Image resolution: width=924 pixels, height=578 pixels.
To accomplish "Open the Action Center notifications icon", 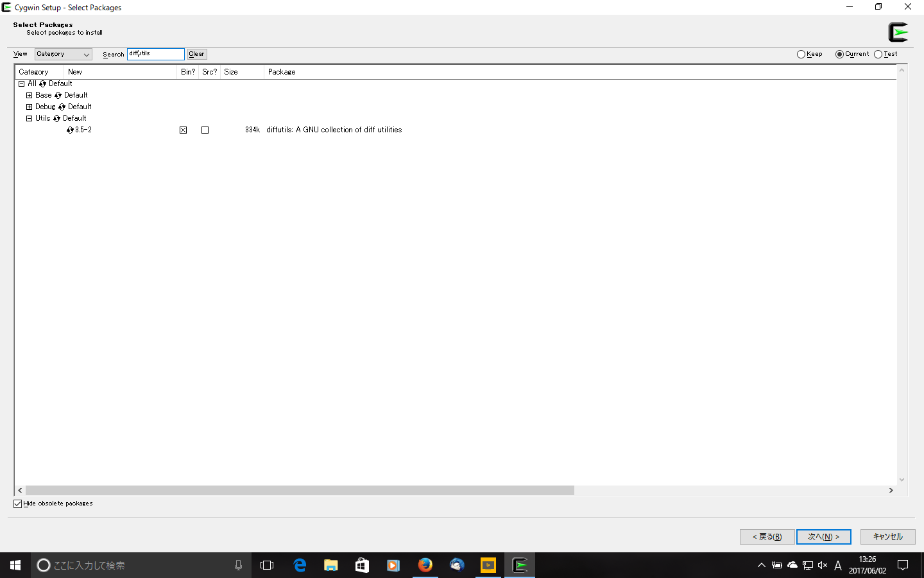I will (x=903, y=565).
